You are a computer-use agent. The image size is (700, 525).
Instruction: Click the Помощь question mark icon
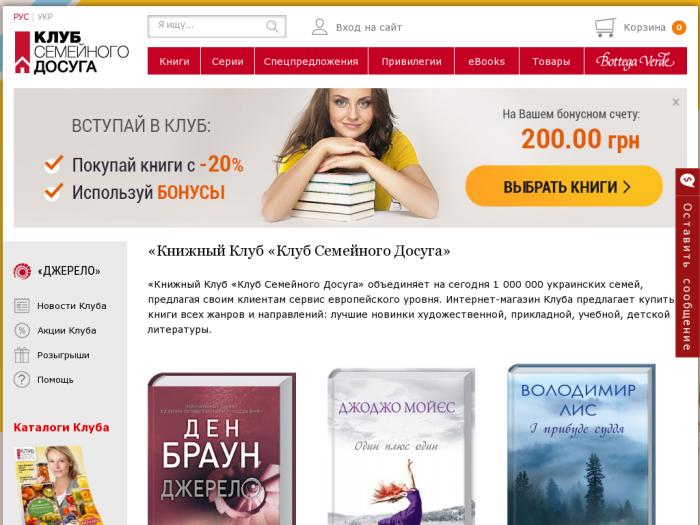coord(22,379)
